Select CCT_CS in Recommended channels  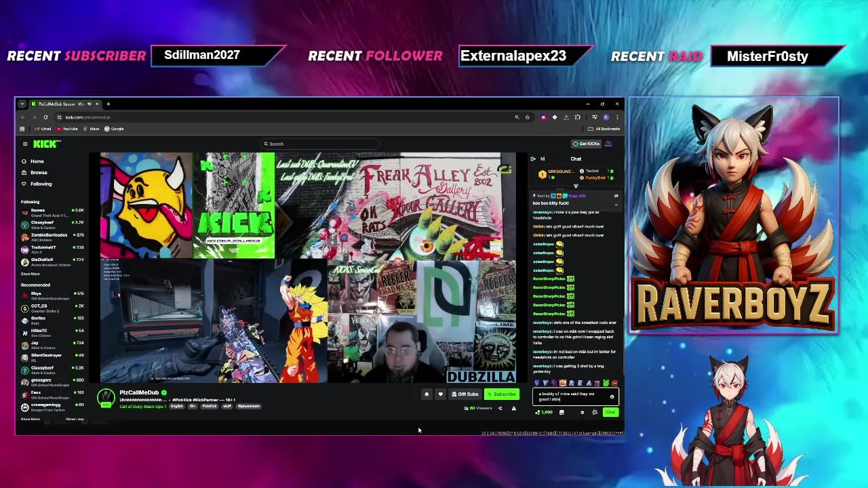tap(53, 308)
